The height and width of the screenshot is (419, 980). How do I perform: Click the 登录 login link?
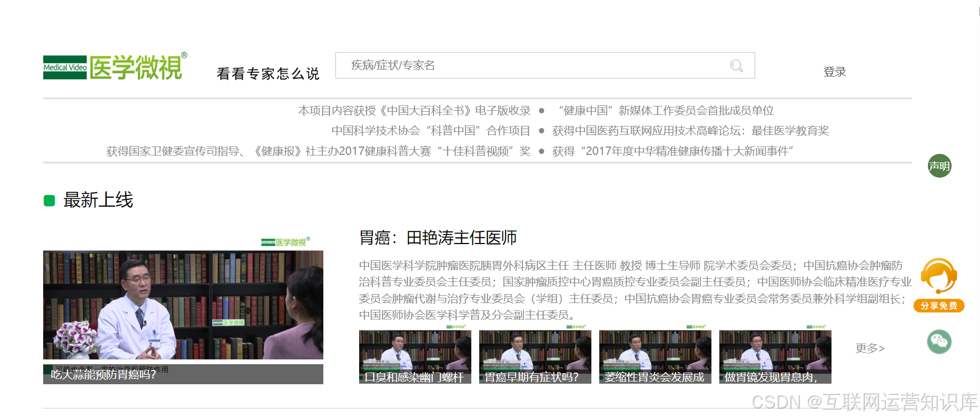click(x=835, y=72)
